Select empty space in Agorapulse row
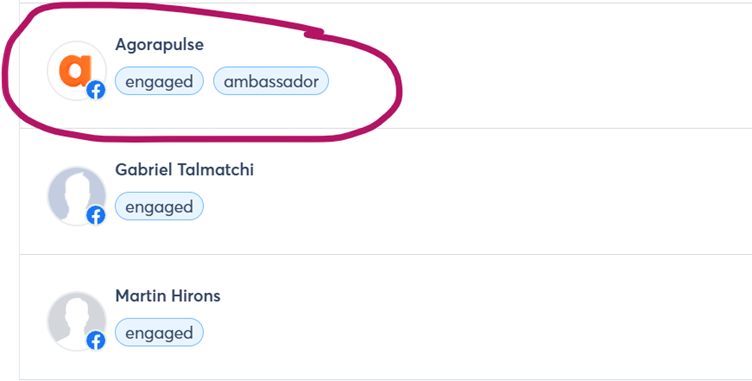This screenshot has width=752, height=381. point(576,67)
